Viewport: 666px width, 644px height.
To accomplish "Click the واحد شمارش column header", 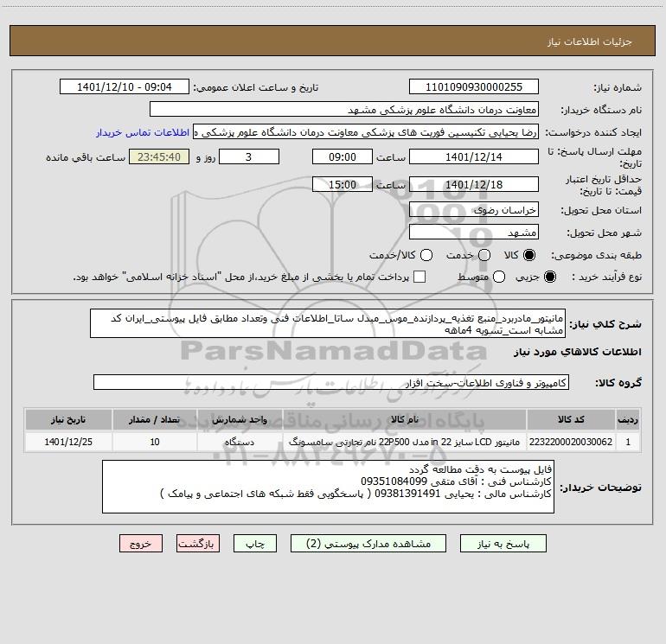I will (x=240, y=419).
